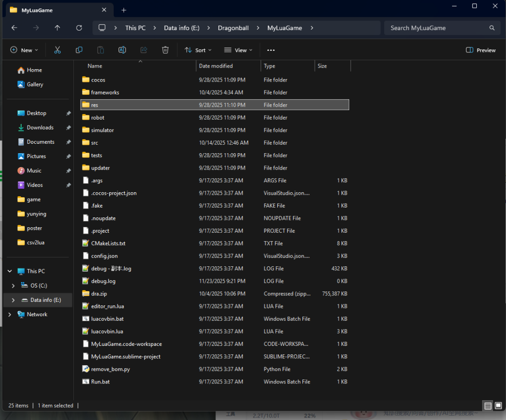Toggle the Preview pane button

coord(481,50)
